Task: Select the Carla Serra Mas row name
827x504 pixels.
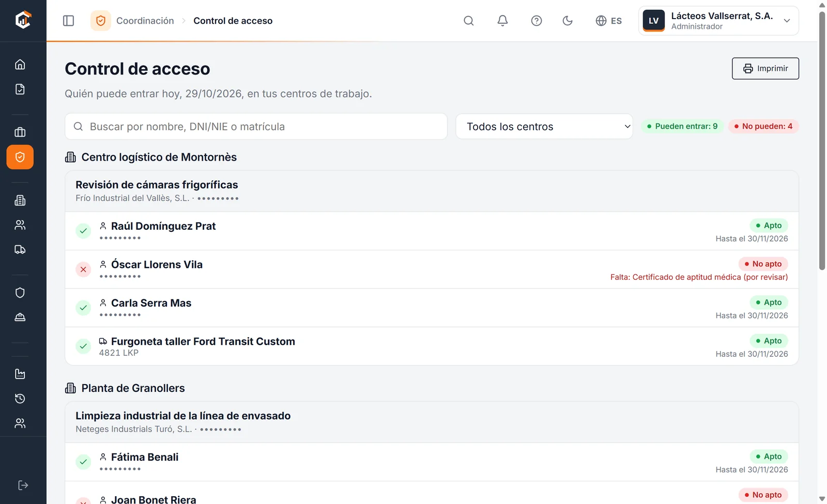Action: (x=151, y=303)
